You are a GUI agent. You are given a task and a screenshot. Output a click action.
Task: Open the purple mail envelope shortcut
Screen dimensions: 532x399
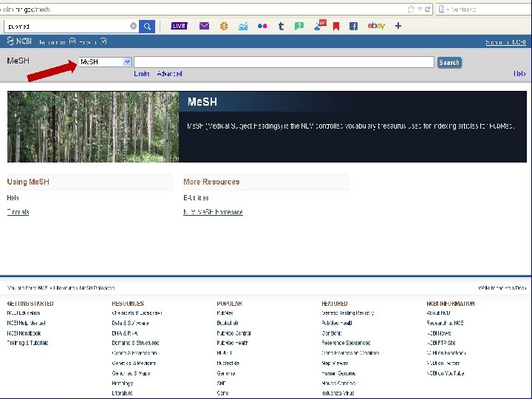pos(204,26)
